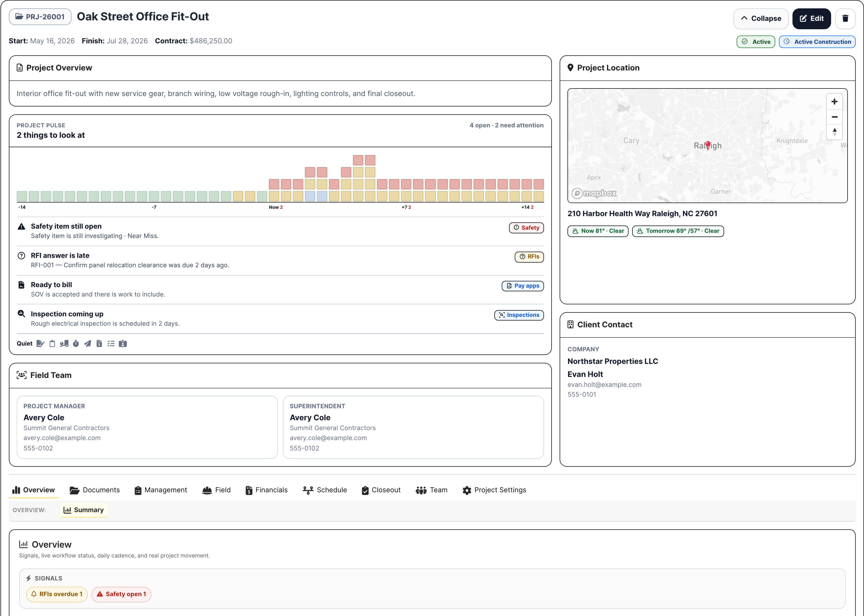Open the paper-plane icon in Quiet row
This screenshot has height=616, width=864.
[88, 344]
